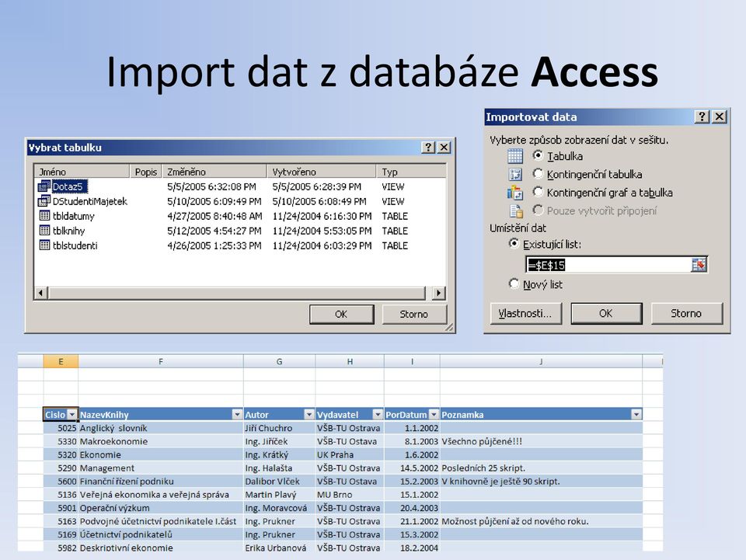Click the cell 'Anglický slovník'
This screenshot has width=746, height=560.
[x=161, y=428]
